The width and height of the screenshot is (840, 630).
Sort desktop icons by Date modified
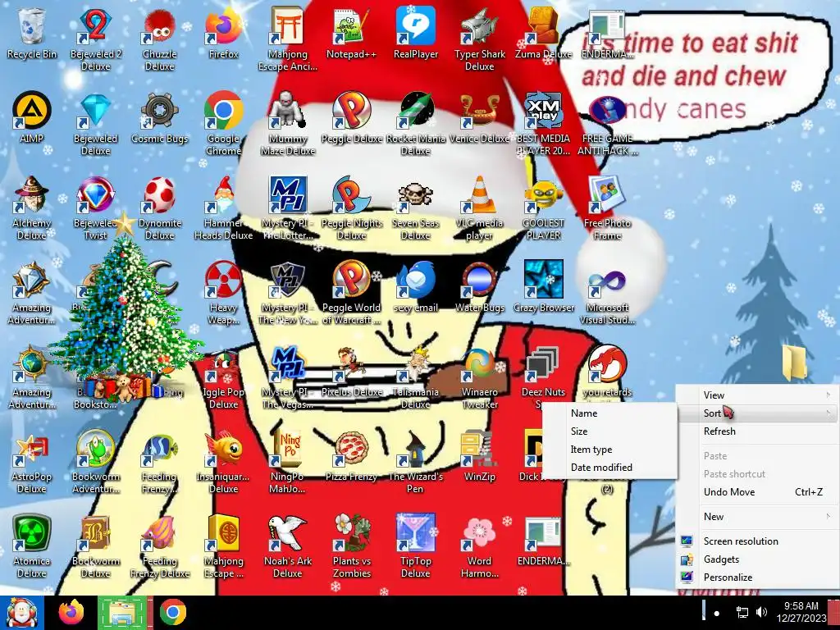(x=610, y=467)
